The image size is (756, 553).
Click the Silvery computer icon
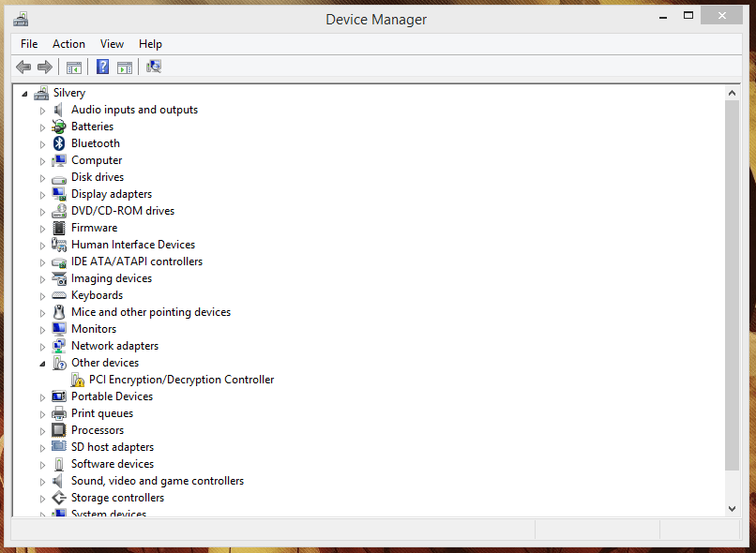click(41, 93)
